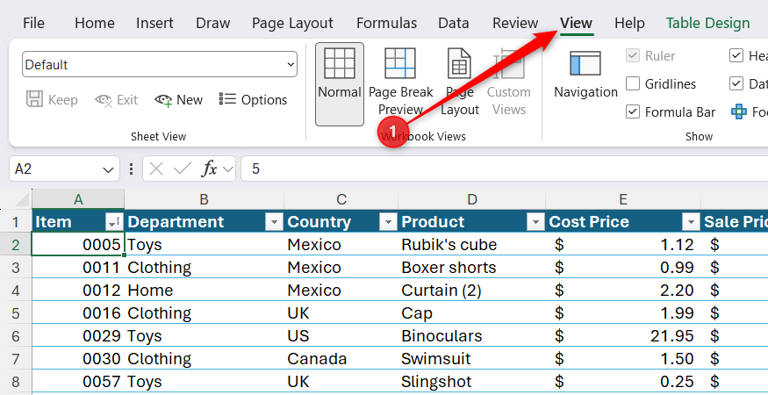Select column C header
Viewport: 768px width, 395px height.
tap(341, 199)
